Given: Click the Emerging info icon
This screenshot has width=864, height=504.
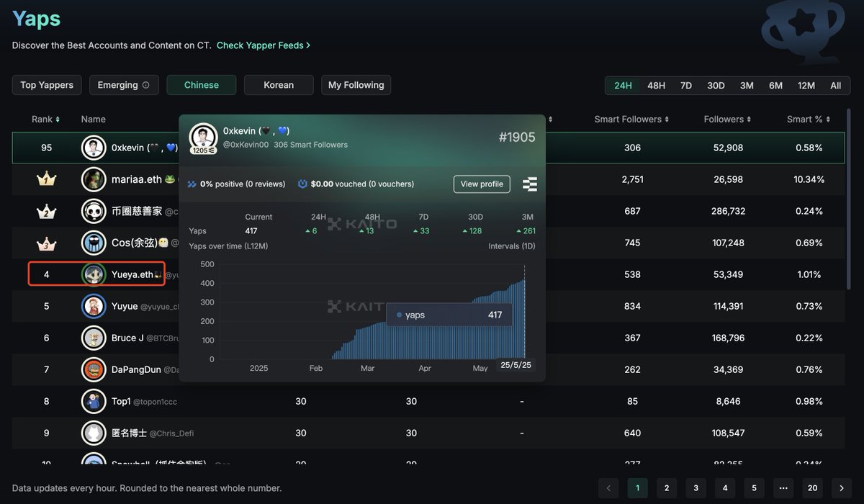Looking at the screenshot, I should [146, 85].
